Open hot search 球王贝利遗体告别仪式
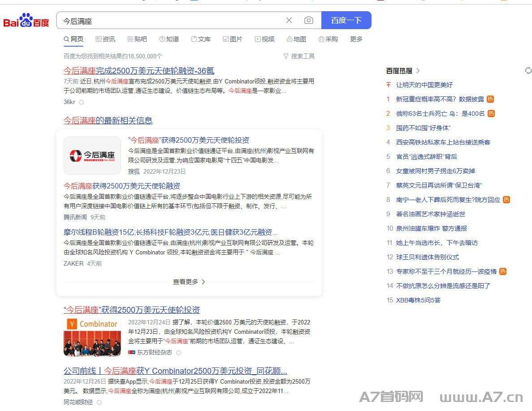 [x=428, y=257]
